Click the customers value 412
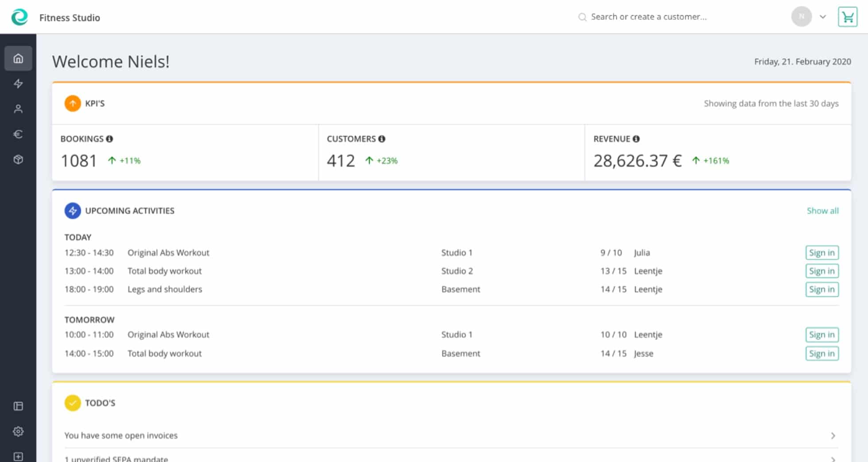 coord(341,161)
